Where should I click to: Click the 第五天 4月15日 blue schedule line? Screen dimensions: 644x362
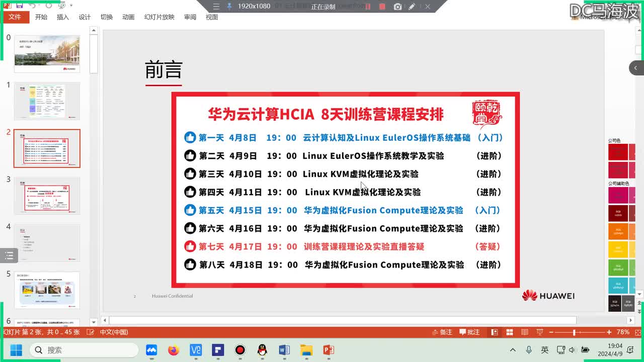(x=344, y=210)
